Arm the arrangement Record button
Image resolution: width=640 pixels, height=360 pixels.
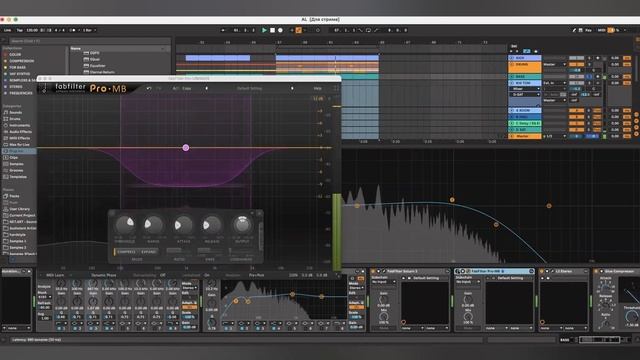[x=280, y=30]
